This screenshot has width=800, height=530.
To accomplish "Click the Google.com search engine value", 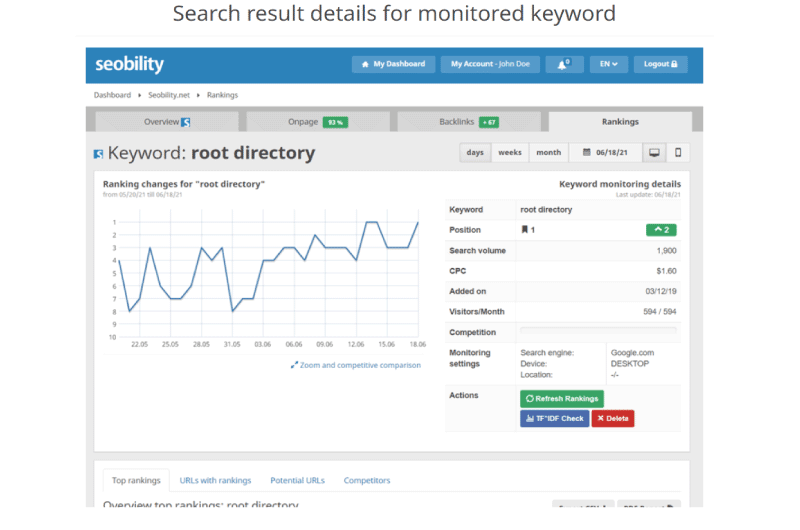I will pyautogui.click(x=632, y=353).
